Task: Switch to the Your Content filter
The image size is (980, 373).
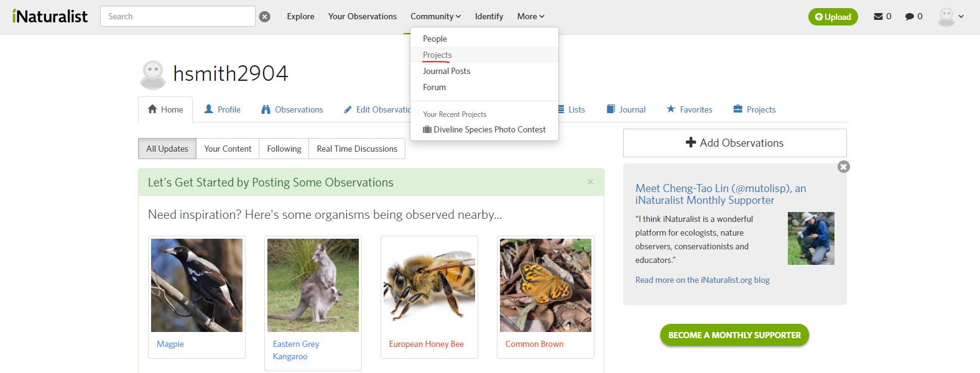Action: tap(228, 149)
